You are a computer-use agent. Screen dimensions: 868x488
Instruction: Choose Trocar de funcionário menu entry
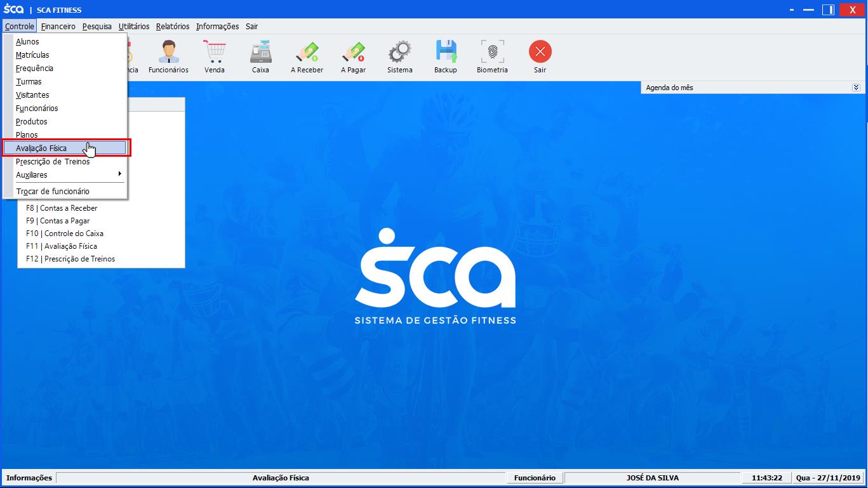[x=64, y=191]
